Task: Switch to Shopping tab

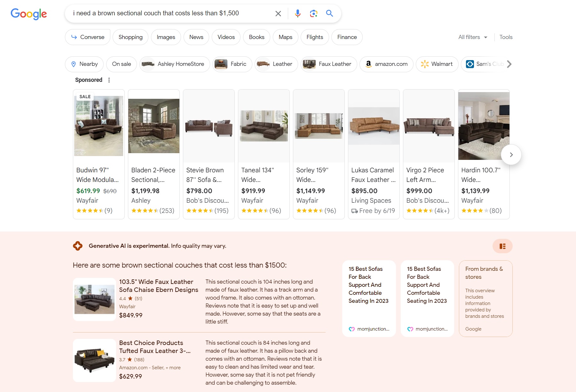Action: coord(130,37)
